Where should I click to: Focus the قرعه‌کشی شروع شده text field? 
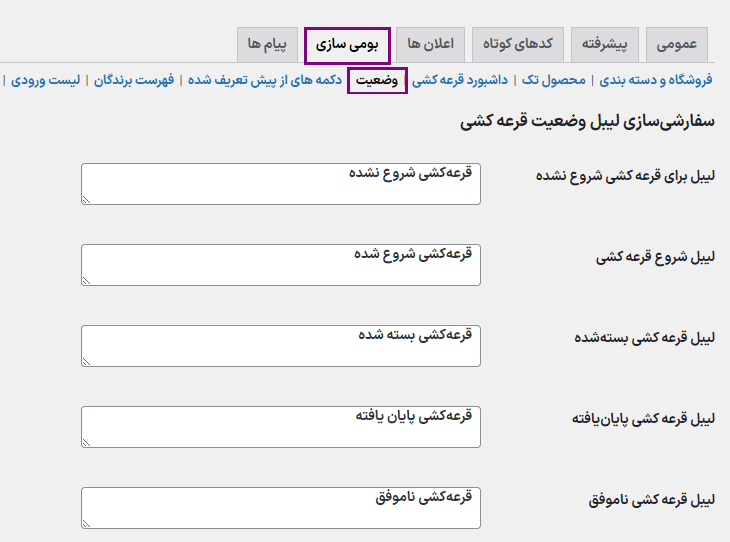click(280, 265)
